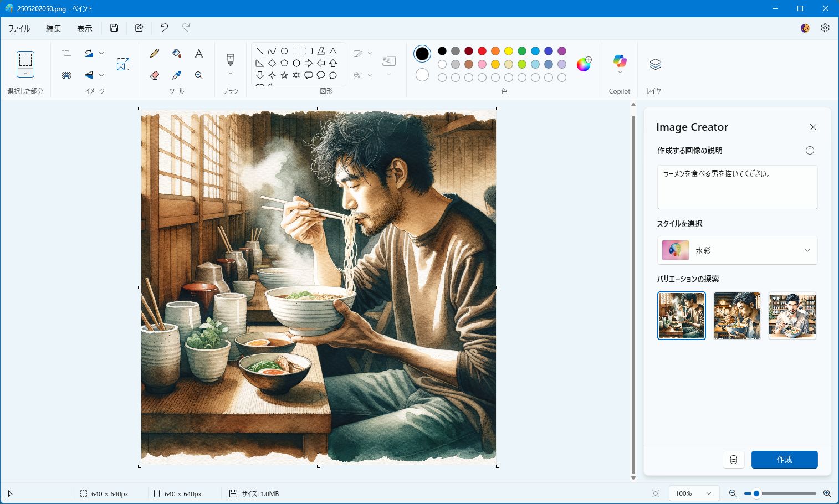The height and width of the screenshot is (504, 839).
Task: Open the 水彩 style dropdown
Action: 737,250
